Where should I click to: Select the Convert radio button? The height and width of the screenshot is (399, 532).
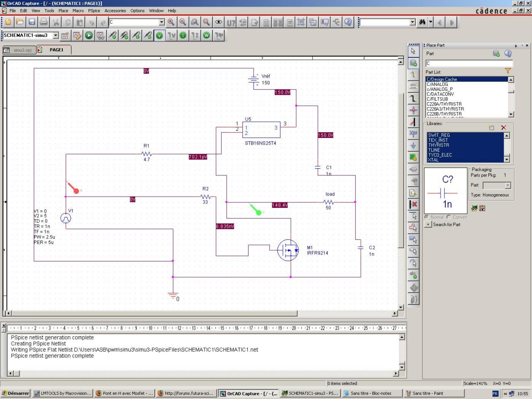coord(449,217)
